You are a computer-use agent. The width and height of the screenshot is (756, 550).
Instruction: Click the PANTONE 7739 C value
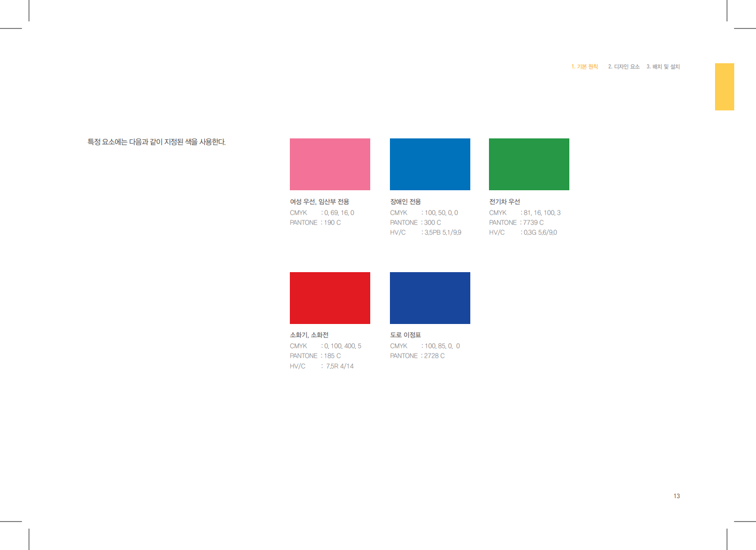pyautogui.click(x=533, y=223)
